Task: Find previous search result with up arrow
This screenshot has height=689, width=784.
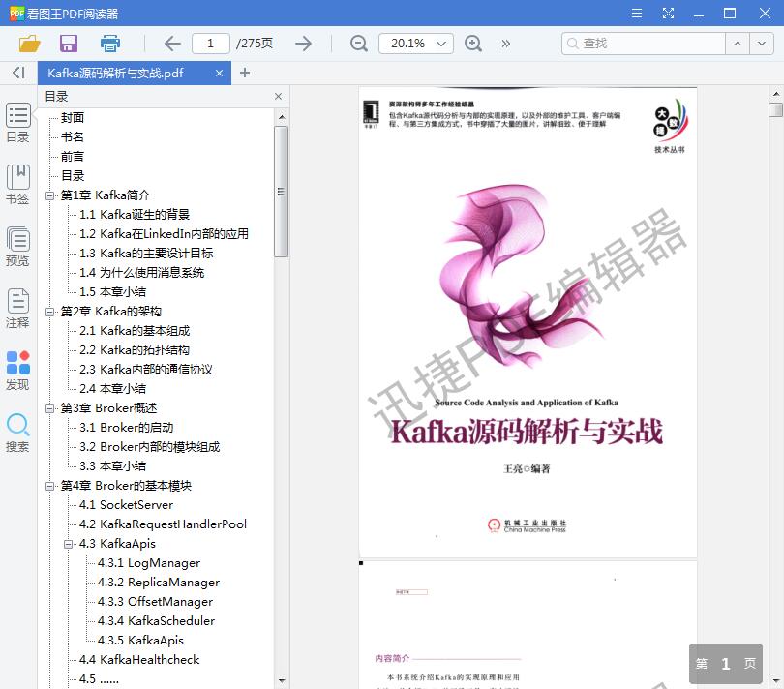Action: [x=737, y=44]
